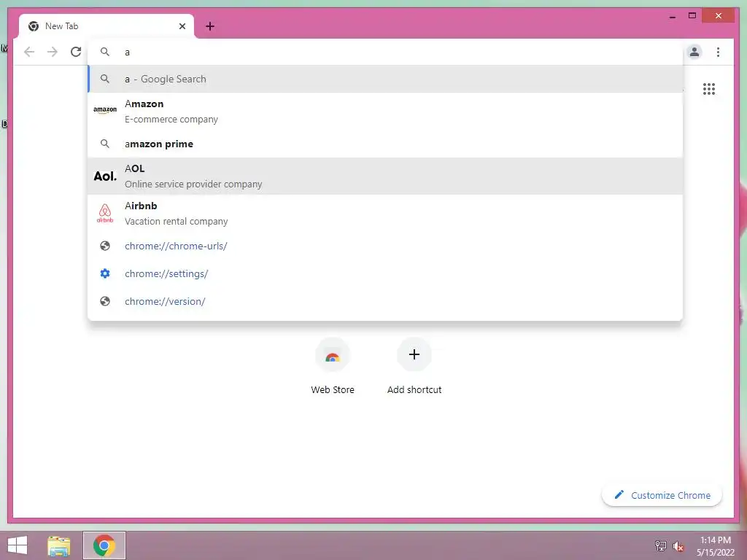Open the chrome://chrome-urls/ suggestion
747x560 pixels.
coord(385,246)
